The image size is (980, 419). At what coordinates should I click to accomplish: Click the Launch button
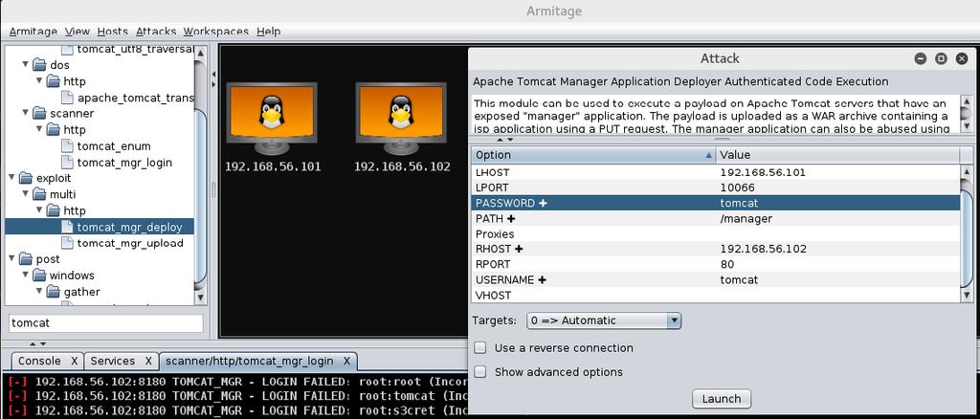click(722, 399)
